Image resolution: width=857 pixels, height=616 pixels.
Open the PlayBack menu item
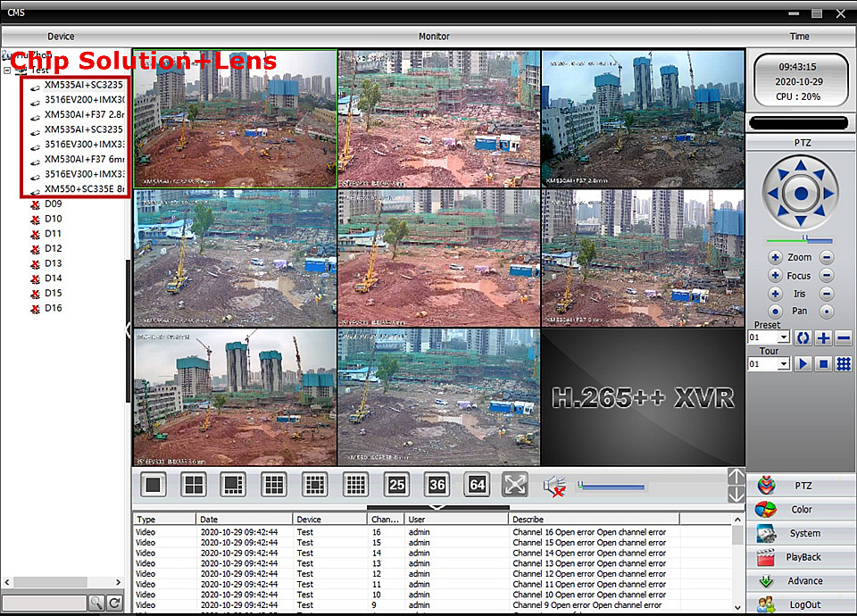[x=802, y=557]
